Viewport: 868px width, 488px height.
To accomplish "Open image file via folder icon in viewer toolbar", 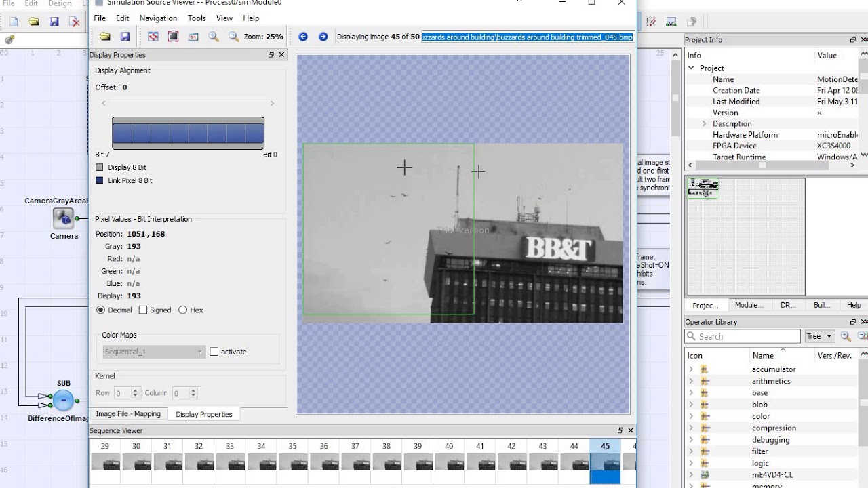I will click(105, 37).
